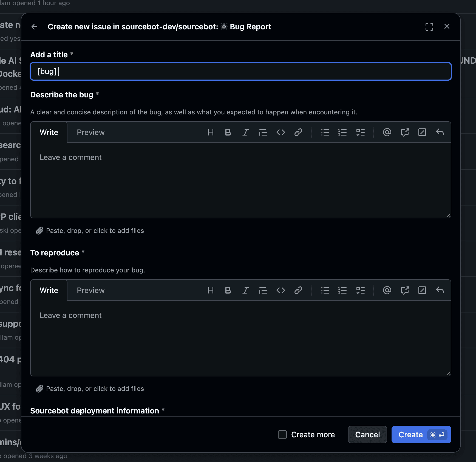This screenshot has width=476, height=462.
Task: Apply italic in To reproduce editor
Action: (245, 290)
